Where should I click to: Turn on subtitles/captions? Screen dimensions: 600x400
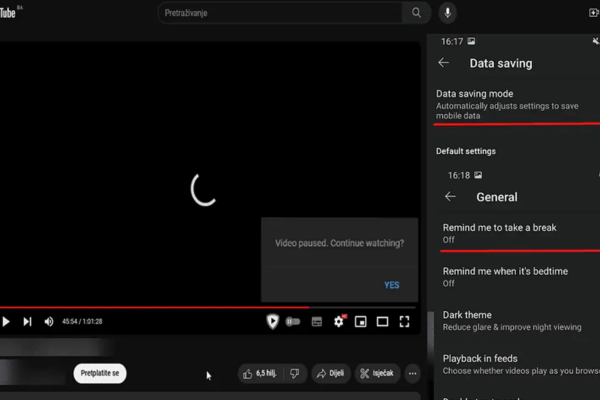tap(317, 322)
